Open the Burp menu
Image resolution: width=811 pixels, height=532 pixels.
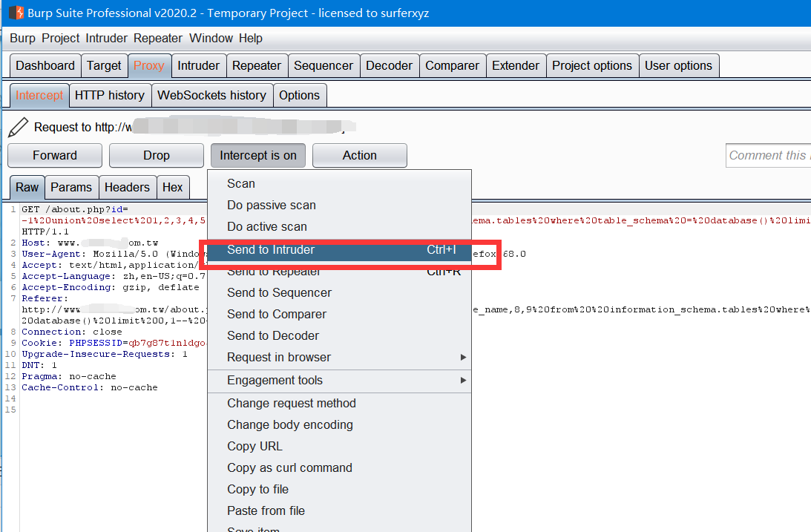click(x=23, y=39)
